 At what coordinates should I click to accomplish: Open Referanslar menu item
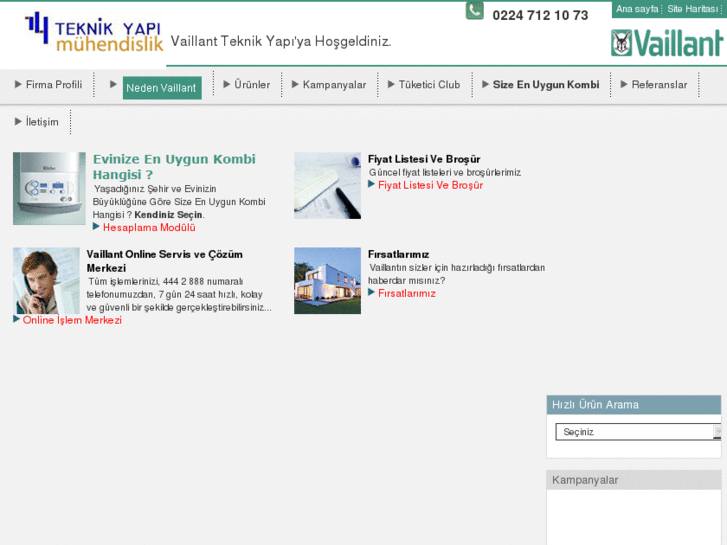(x=659, y=84)
